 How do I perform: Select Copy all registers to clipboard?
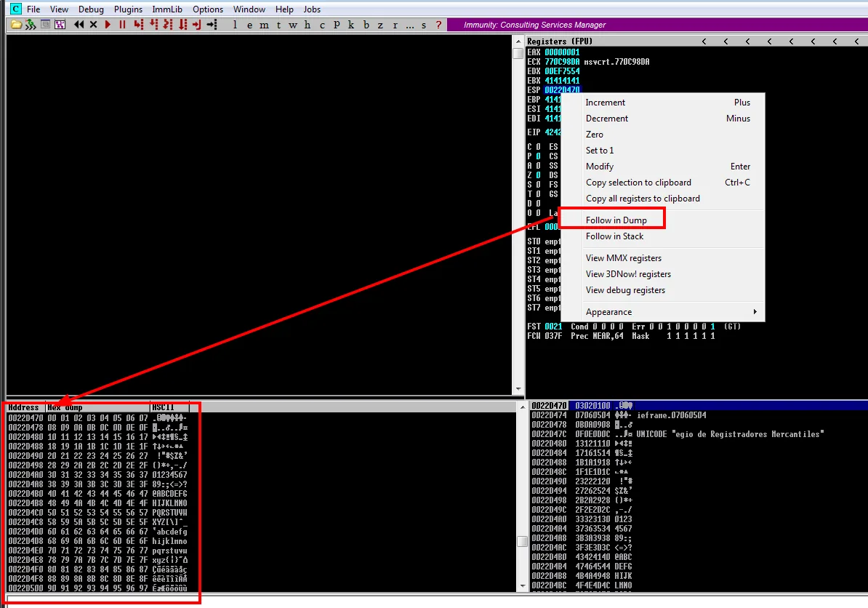pyautogui.click(x=643, y=199)
